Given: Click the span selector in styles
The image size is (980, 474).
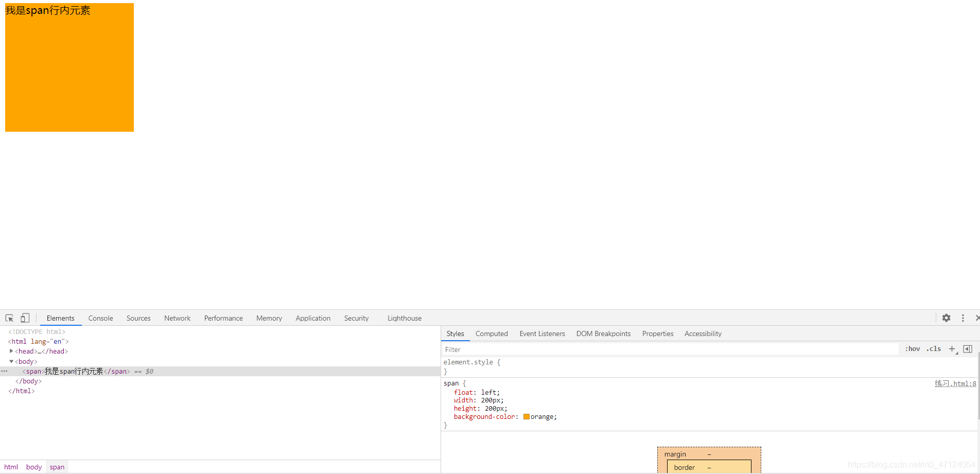Looking at the screenshot, I should tap(451, 383).
